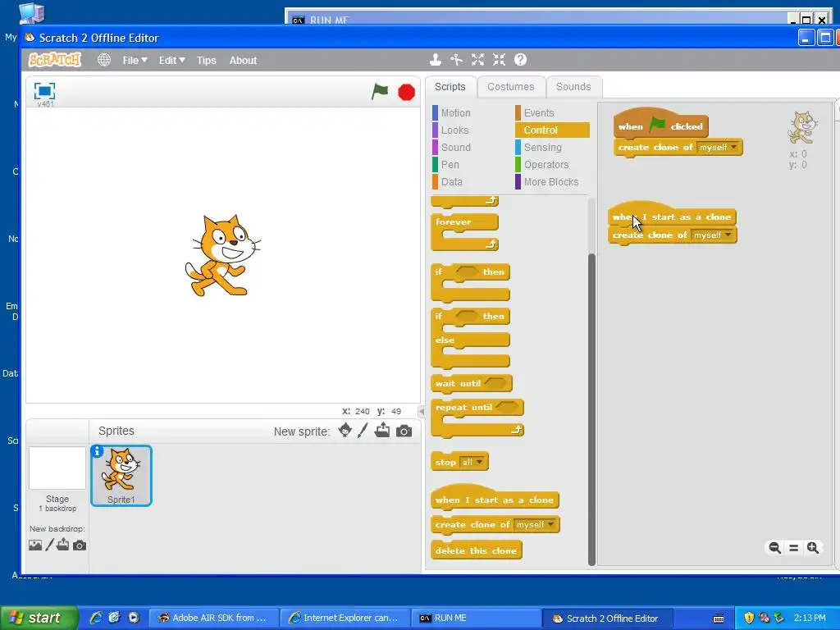Select the Pen block category
840x630 pixels.
coord(450,164)
